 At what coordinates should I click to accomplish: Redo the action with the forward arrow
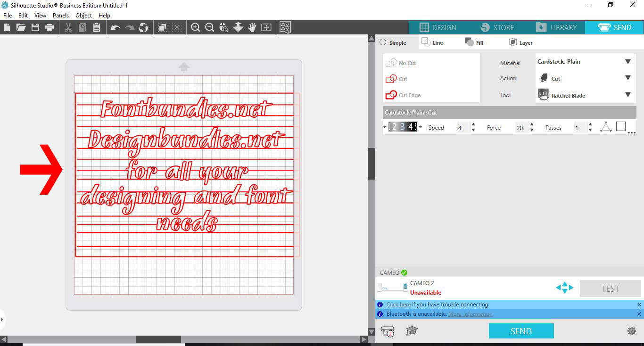click(130, 27)
